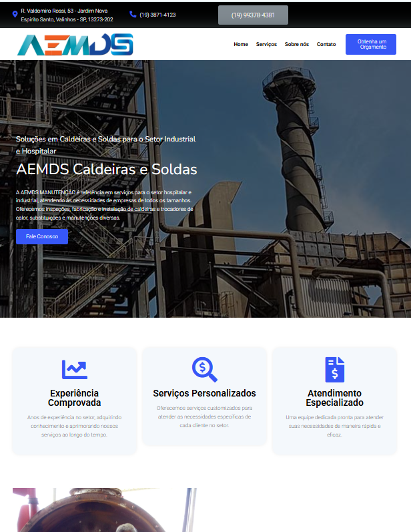The height and width of the screenshot is (532, 411).
Task: Click the Experiência Comprovada card title
Action: [74, 398]
